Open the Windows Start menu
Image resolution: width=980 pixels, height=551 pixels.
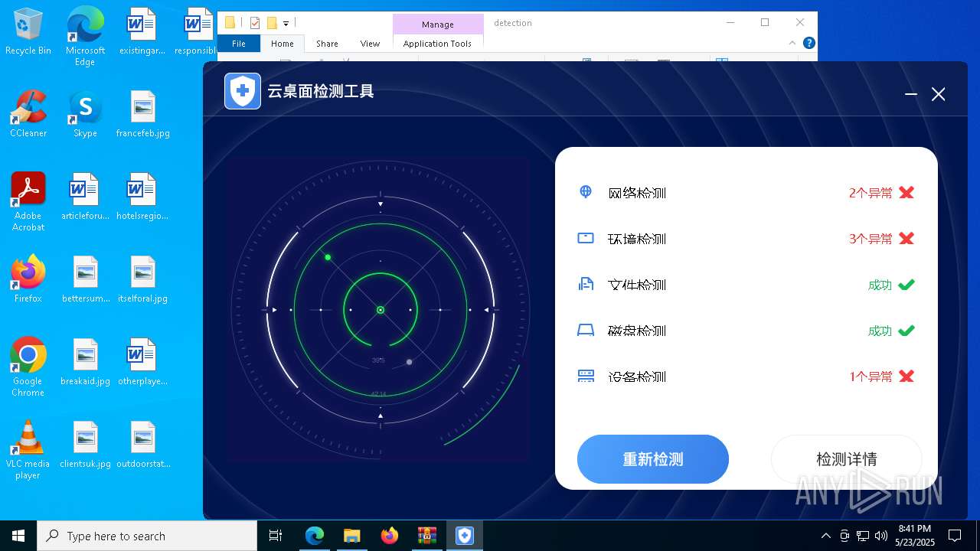[x=18, y=536]
